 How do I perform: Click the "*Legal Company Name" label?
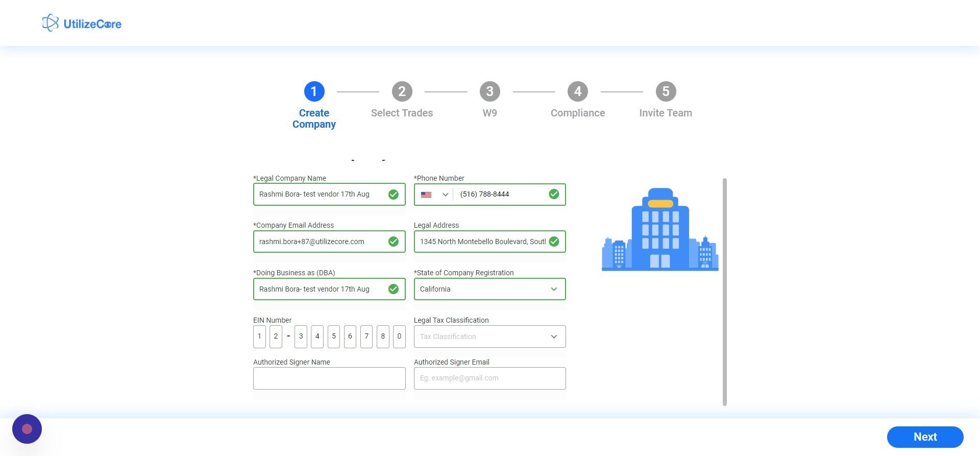289,178
